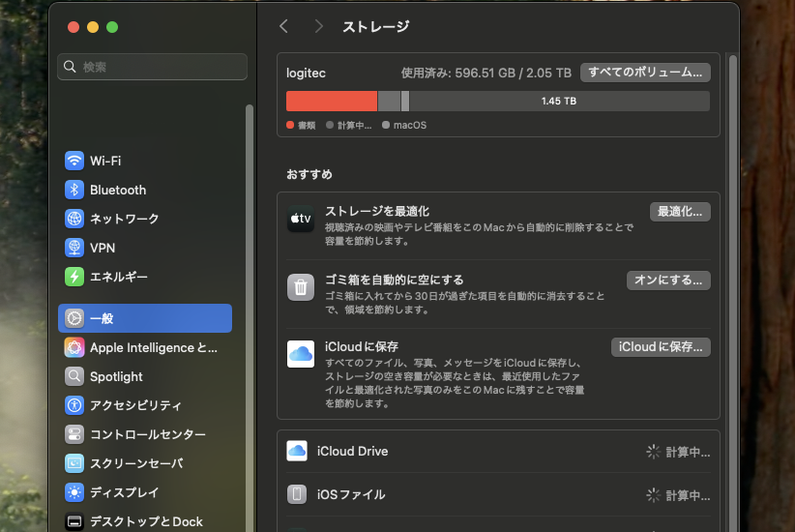Open すべてのボリューム button

[x=645, y=73]
